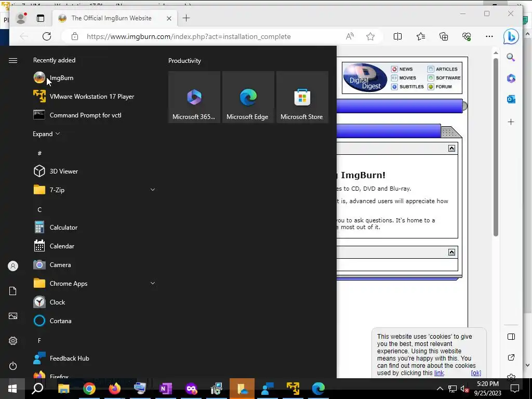Open Edge Settings and more menu
The height and width of the screenshot is (399, 532).
(489, 36)
